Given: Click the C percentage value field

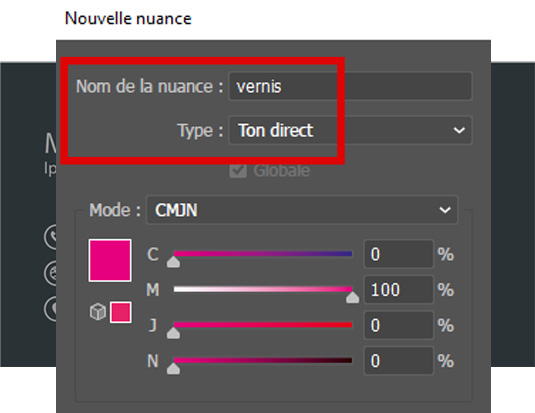Looking at the screenshot, I should pyautogui.click(x=399, y=254).
